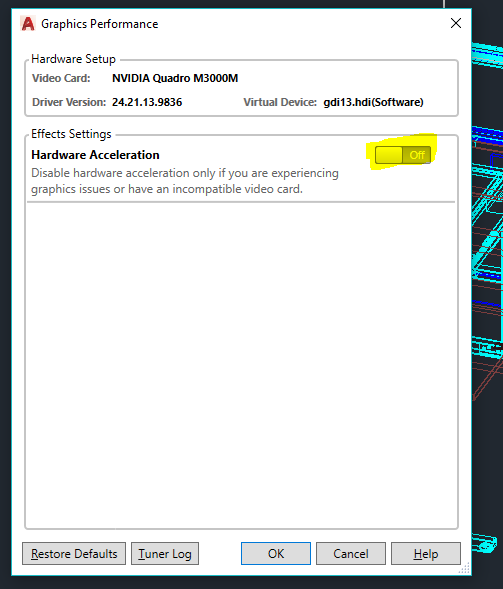Open the Tuner Log
This screenshot has height=589, width=503.
tap(165, 554)
